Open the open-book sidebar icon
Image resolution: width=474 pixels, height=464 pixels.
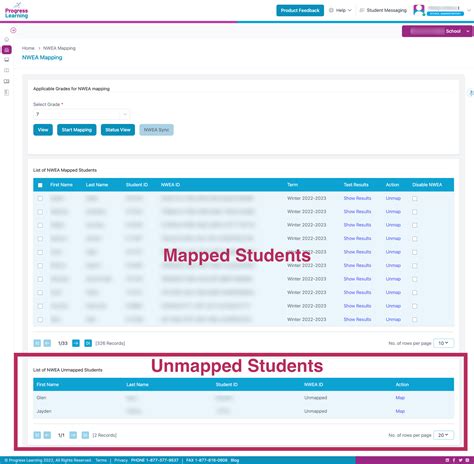pyautogui.click(x=7, y=81)
